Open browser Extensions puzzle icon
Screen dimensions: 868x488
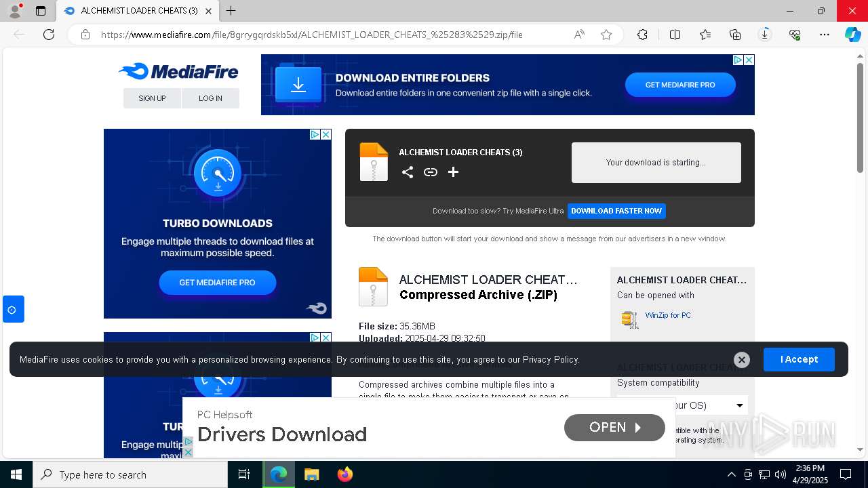click(643, 35)
